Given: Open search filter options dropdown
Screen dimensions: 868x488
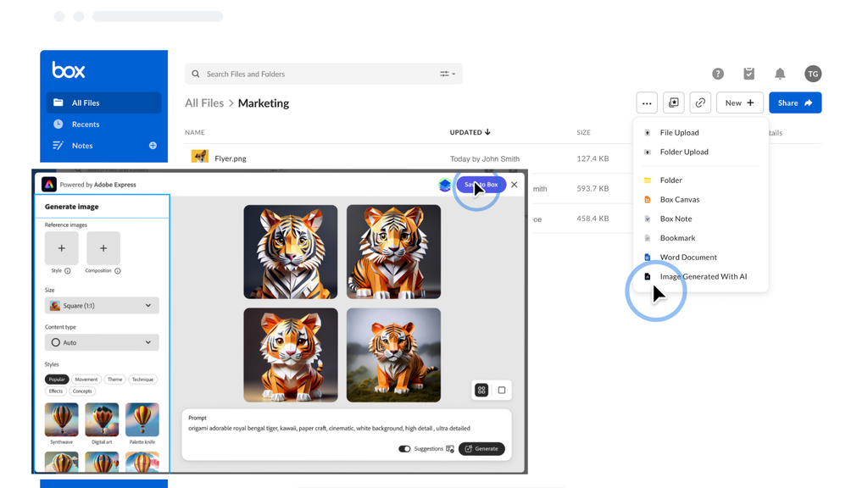Looking at the screenshot, I should point(448,74).
